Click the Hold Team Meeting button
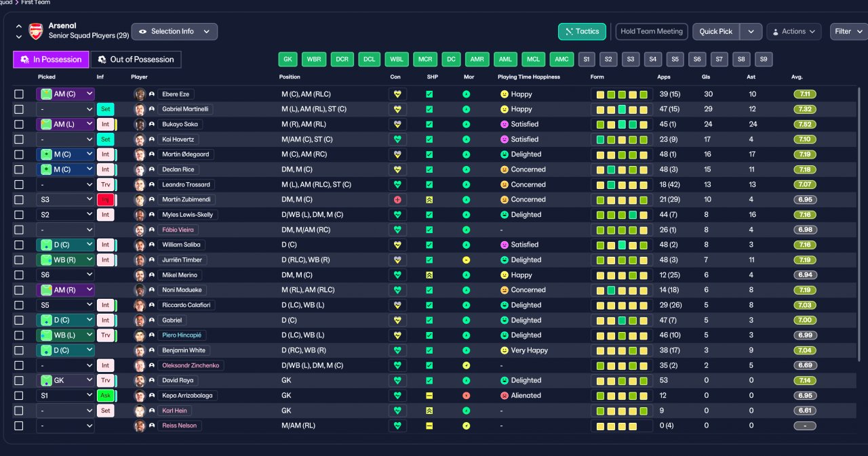The height and width of the screenshot is (456, 868). coord(652,31)
